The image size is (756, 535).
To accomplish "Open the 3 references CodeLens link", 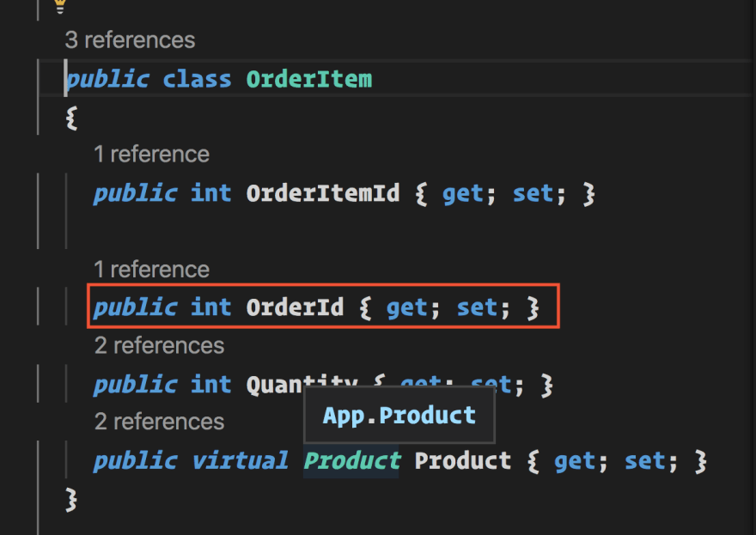I will [x=131, y=40].
